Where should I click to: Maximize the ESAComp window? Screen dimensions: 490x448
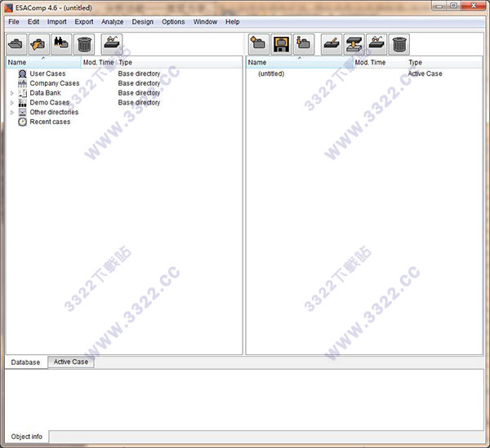454,6
